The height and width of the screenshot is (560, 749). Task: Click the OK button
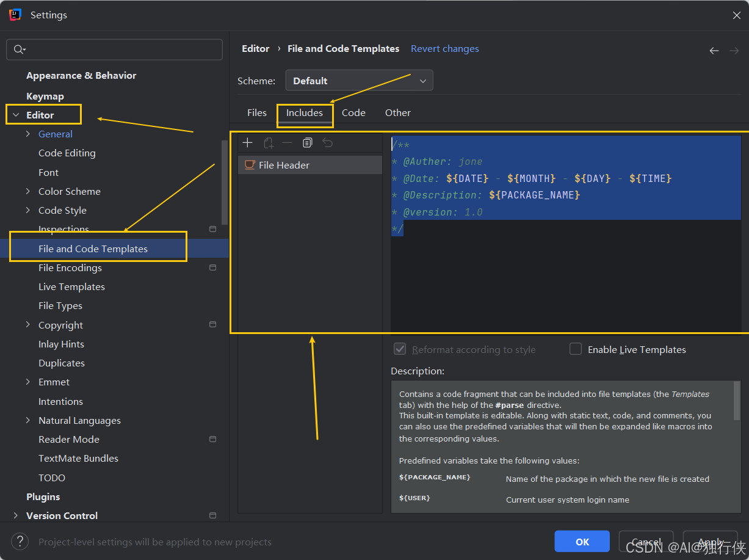click(582, 542)
